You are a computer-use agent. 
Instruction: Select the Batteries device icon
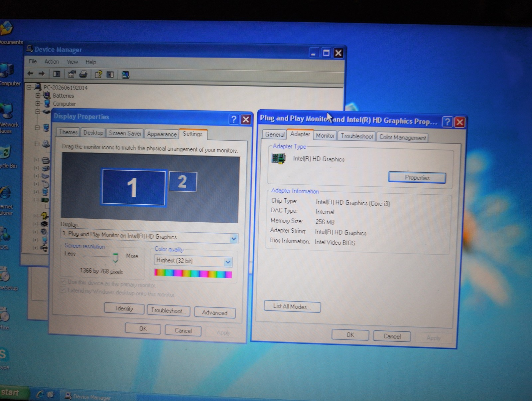click(47, 96)
